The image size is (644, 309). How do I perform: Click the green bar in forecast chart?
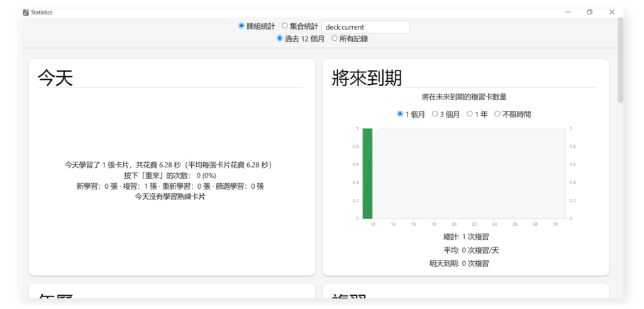pos(368,173)
